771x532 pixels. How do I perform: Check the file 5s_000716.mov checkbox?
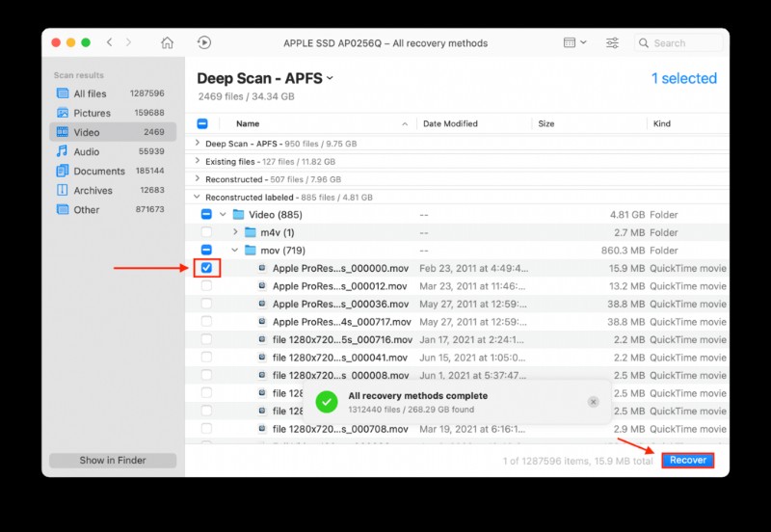click(x=206, y=339)
